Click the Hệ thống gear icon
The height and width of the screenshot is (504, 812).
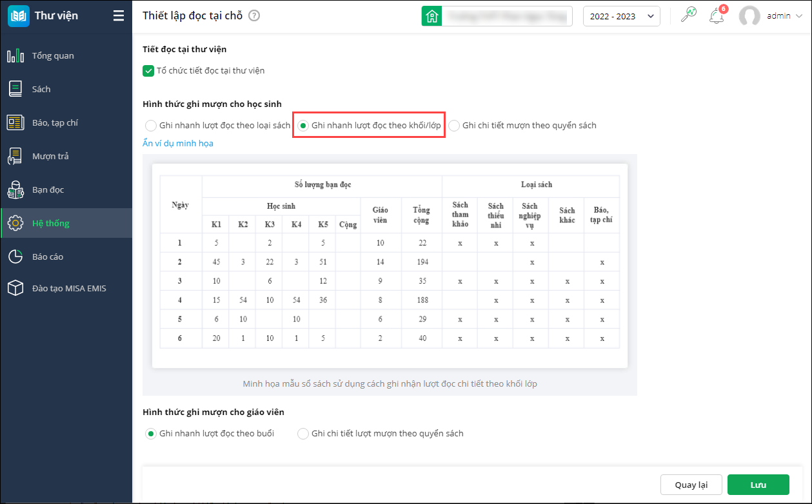pos(15,223)
